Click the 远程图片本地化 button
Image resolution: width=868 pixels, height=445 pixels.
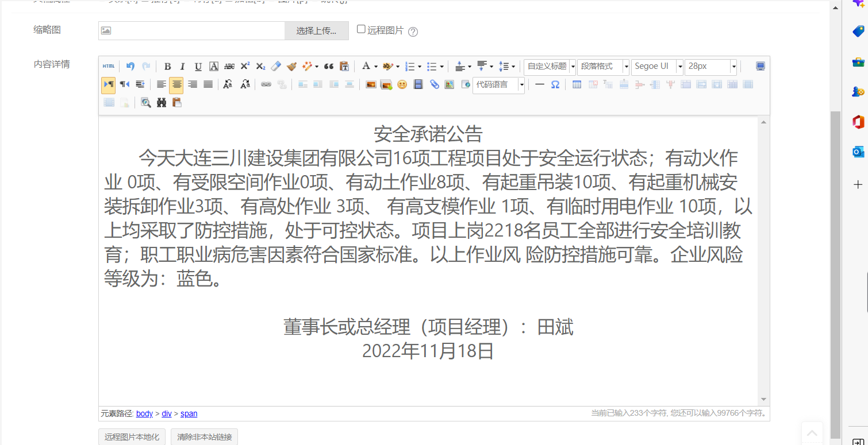pyautogui.click(x=132, y=437)
